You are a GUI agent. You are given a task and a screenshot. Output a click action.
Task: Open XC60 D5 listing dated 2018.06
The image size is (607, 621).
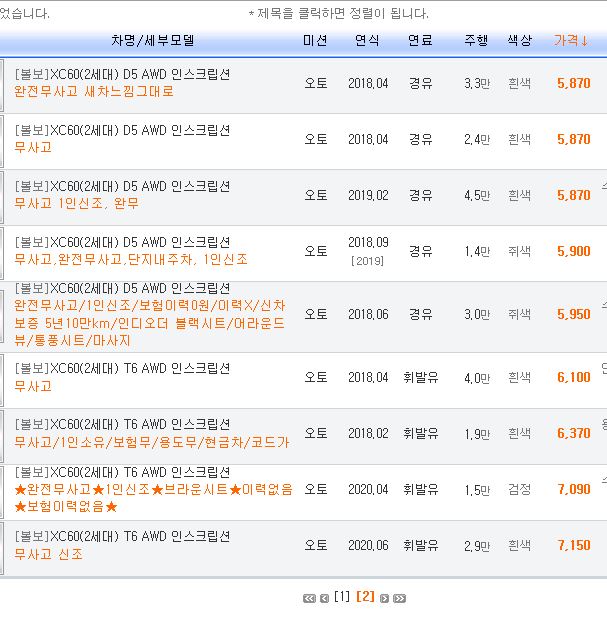(122, 288)
